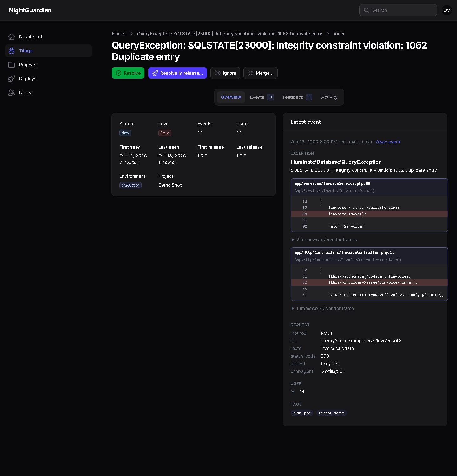Screen dimensions: 457x476
Task: Click crossed-eye icon on Ignore button
Action: [x=218, y=73]
